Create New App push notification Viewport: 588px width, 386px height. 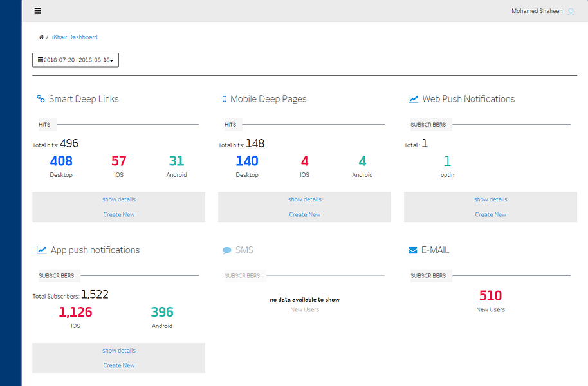(x=119, y=365)
